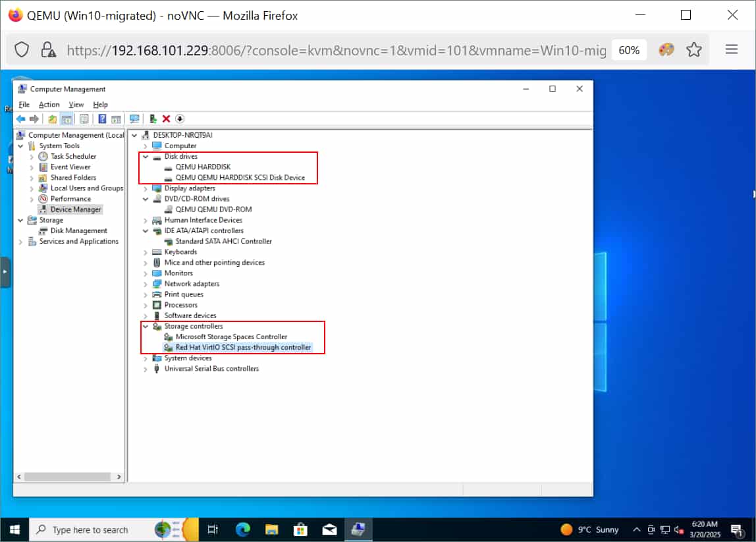Toggle the Show/Hide Action Pane icon
Screen dimensions: 756x542
[x=116, y=119]
